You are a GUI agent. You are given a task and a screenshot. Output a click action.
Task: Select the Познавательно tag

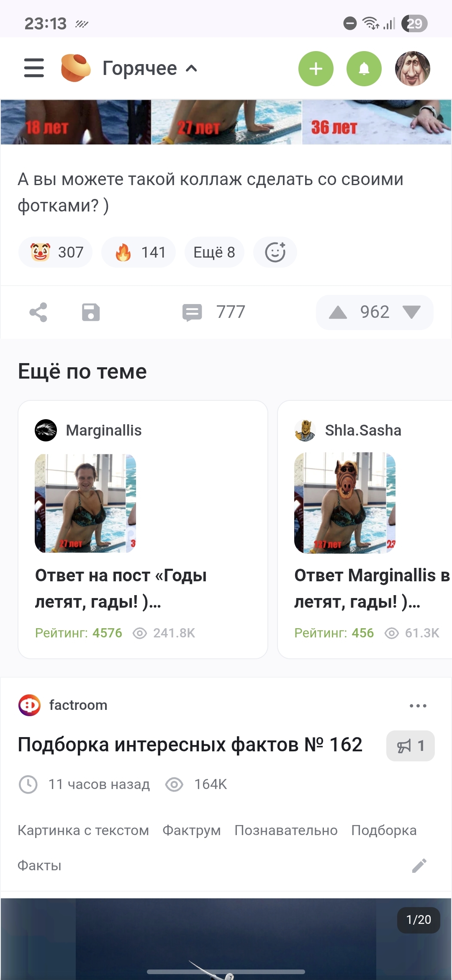pos(286,830)
